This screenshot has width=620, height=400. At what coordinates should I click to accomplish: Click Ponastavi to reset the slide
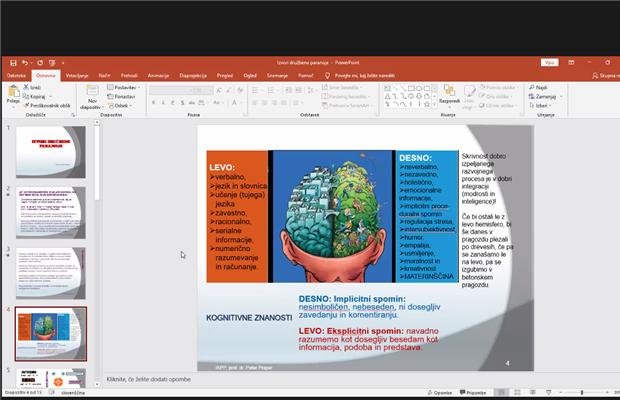(x=121, y=96)
